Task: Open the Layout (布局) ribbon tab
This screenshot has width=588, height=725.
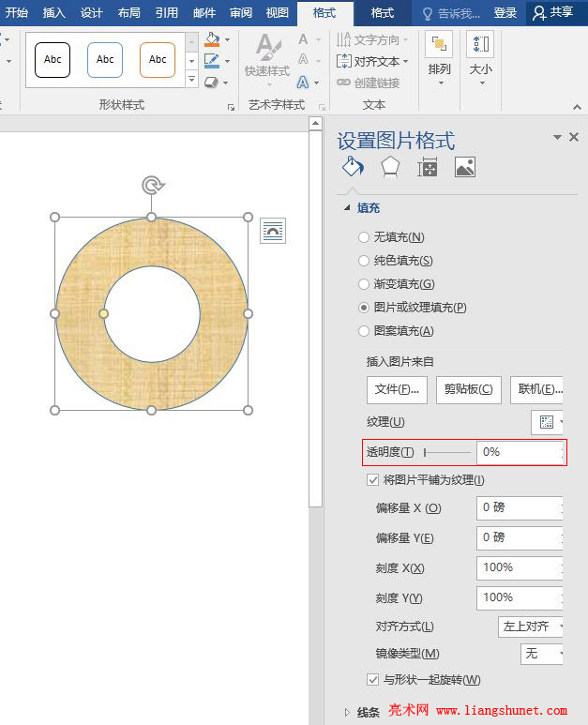Action: click(x=128, y=13)
